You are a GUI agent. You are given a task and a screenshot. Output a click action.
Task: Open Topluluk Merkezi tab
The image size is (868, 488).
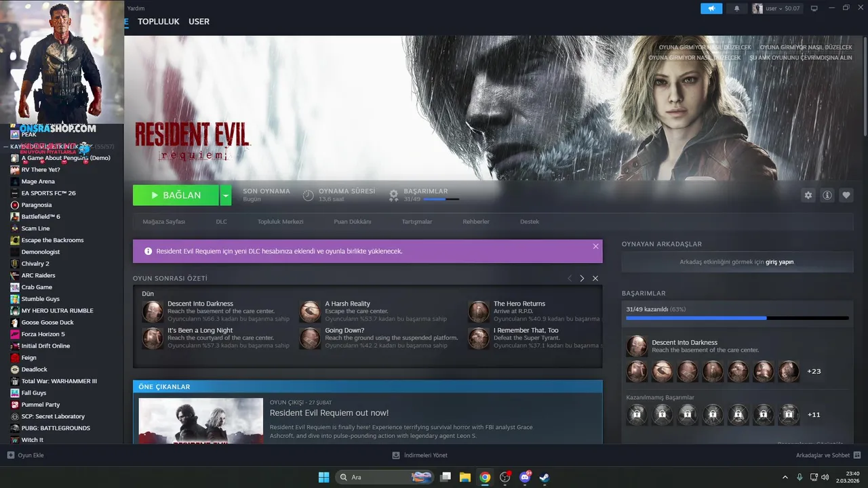click(x=280, y=222)
